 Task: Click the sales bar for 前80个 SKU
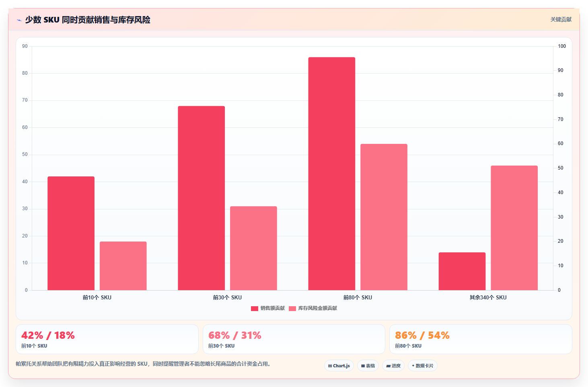[332, 174]
